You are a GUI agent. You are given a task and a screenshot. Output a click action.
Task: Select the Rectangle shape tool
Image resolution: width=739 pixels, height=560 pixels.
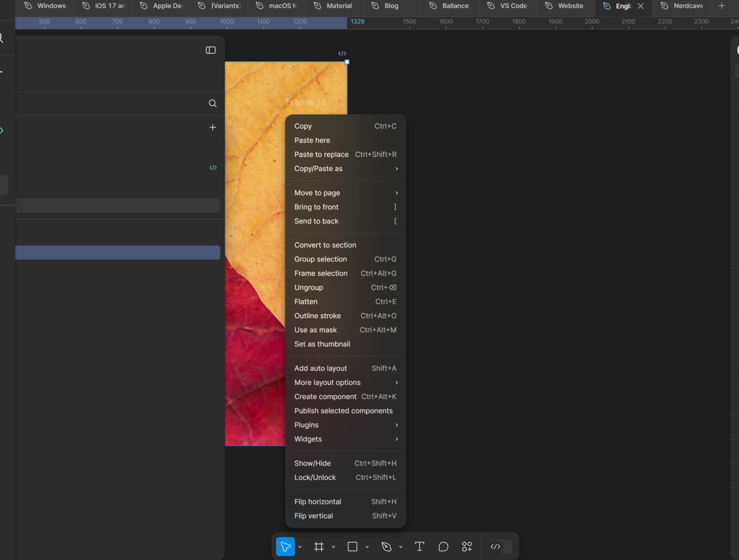coord(352,546)
